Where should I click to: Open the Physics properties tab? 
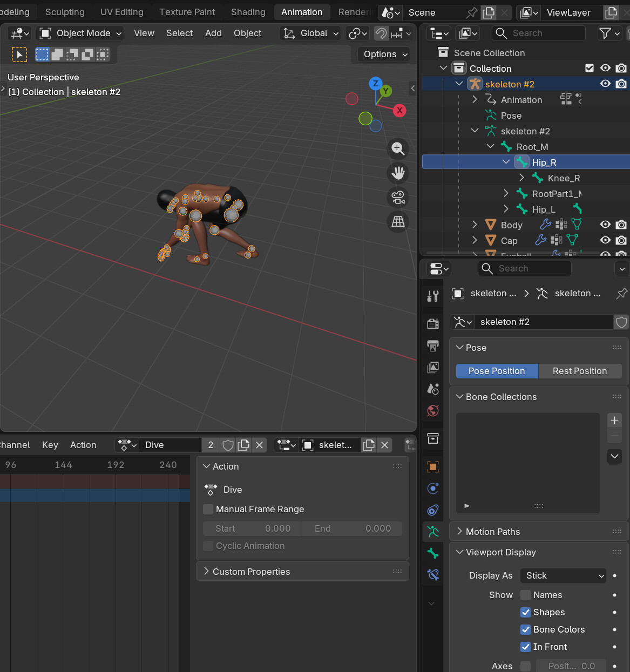coord(433,488)
